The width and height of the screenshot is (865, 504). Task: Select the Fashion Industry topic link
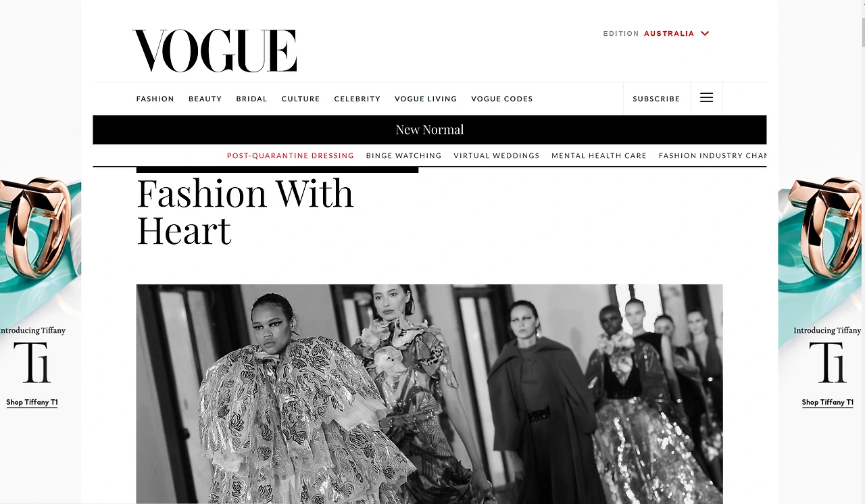click(x=712, y=155)
